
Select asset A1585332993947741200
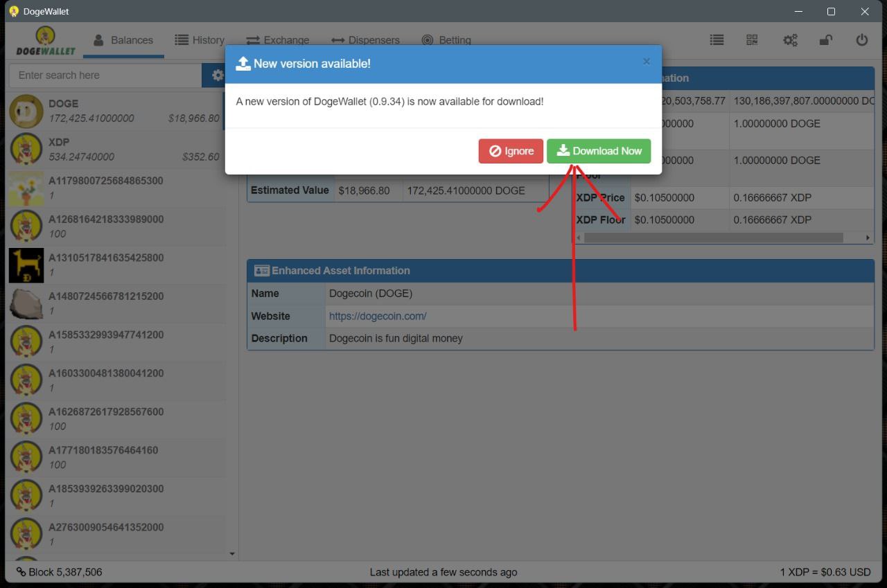tap(117, 341)
